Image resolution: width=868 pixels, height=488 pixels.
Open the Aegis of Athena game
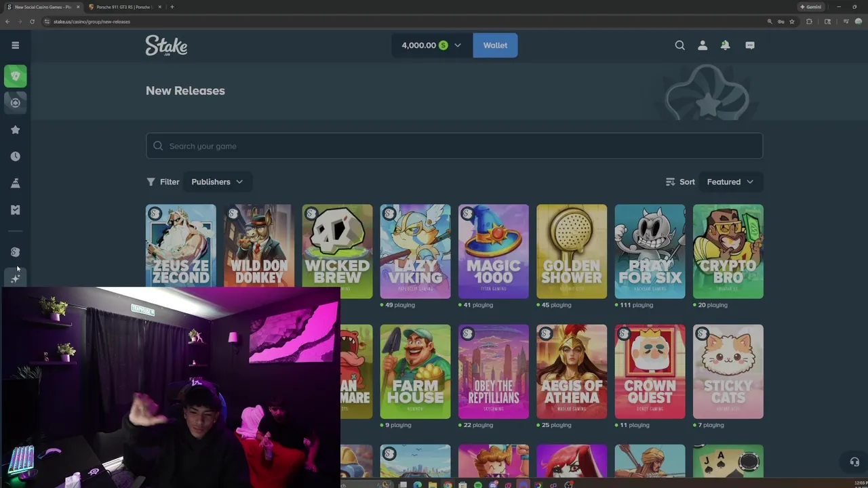pos(572,371)
